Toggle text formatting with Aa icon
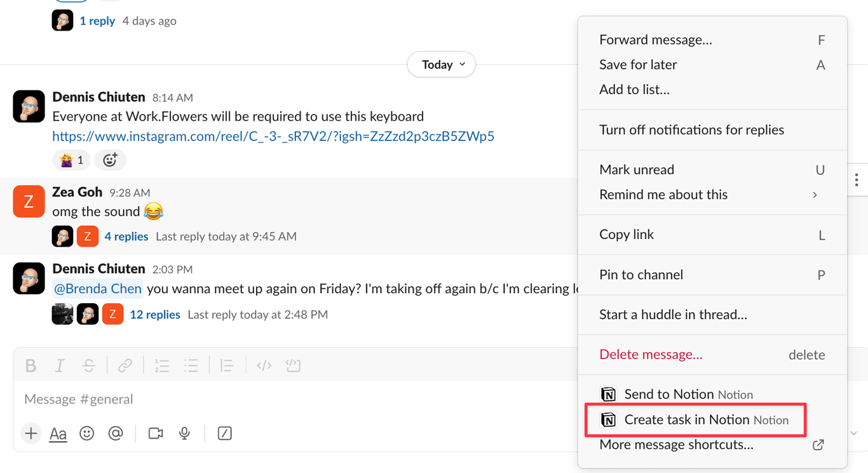 pyautogui.click(x=58, y=434)
